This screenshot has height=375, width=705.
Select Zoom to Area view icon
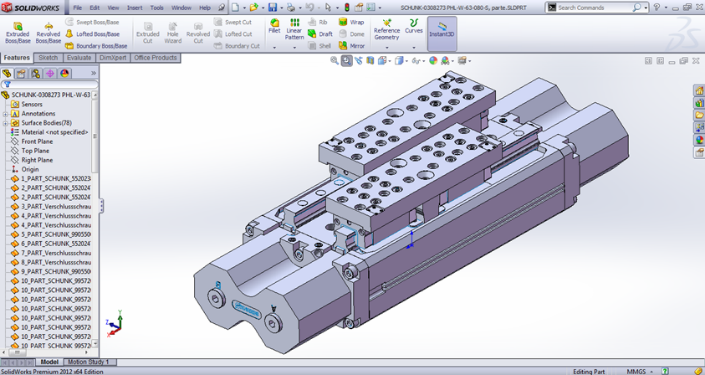346,61
